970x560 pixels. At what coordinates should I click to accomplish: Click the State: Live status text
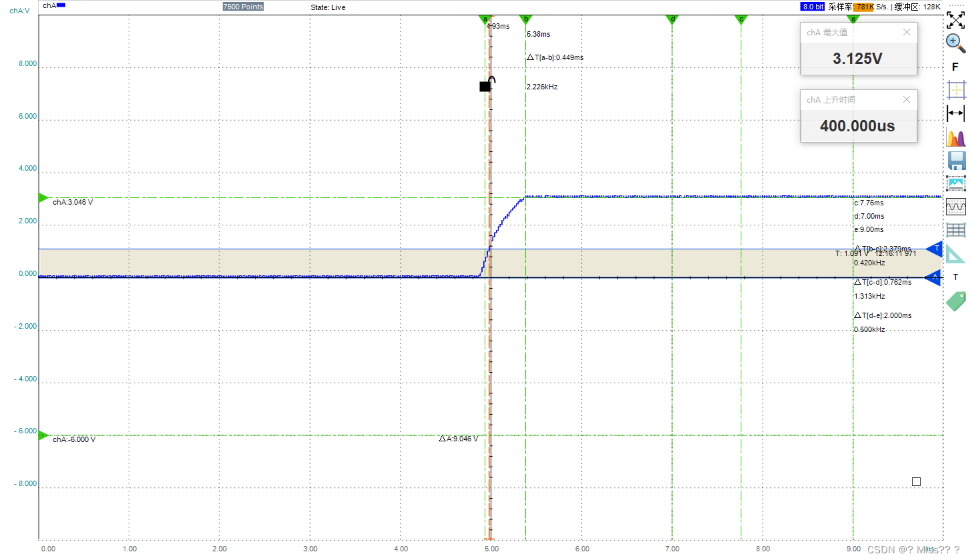[x=328, y=7]
